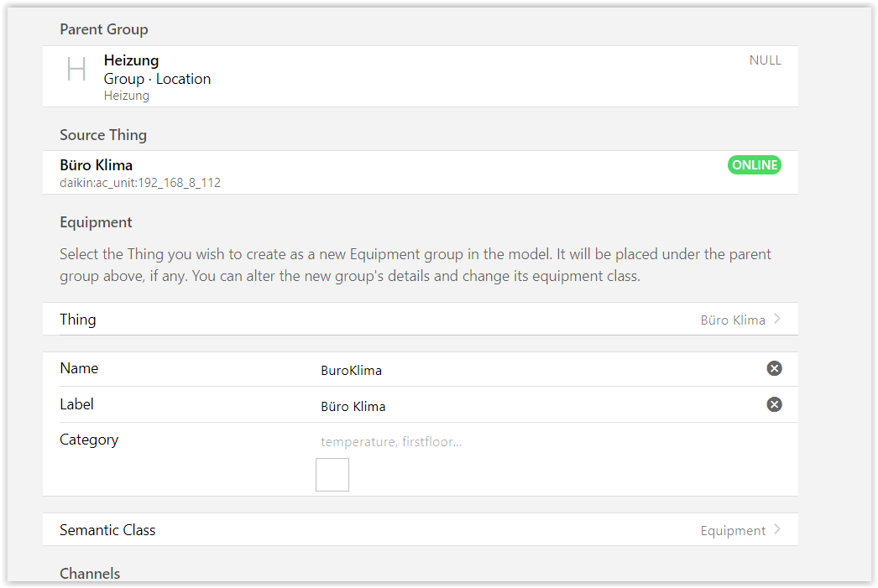Open the Büro Klima value in Thing row
This screenshot has height=588, width=878.
[732, 320]
